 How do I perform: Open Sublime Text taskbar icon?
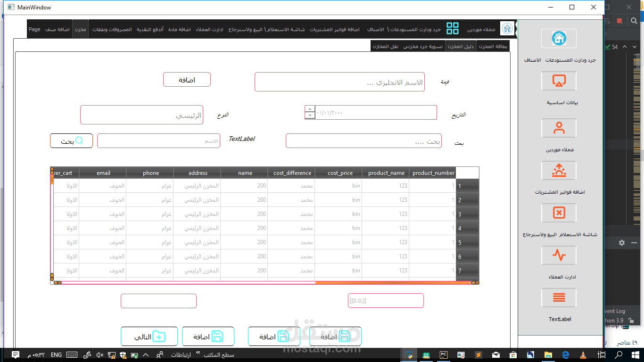[478, 355]
